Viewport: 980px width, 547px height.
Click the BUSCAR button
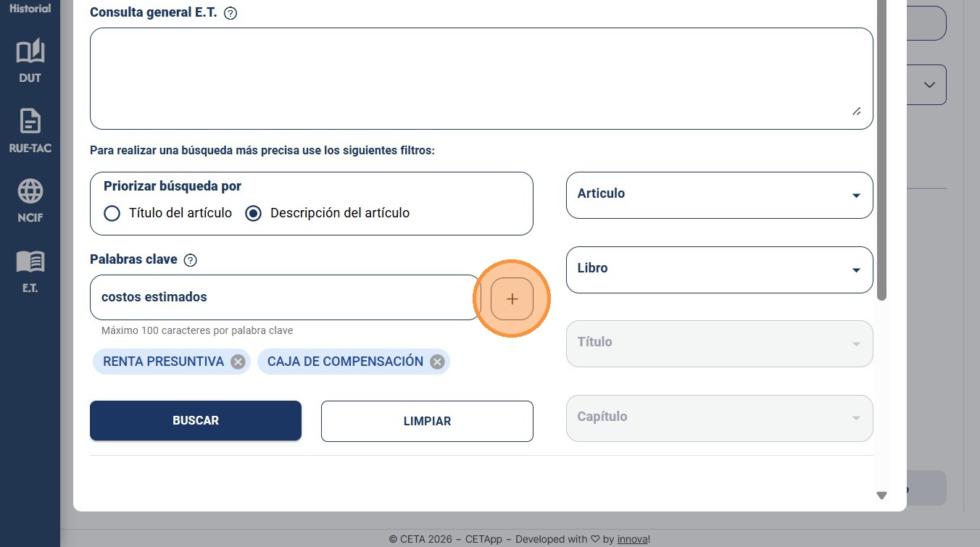pyautogui.click(x=196, y=421)
